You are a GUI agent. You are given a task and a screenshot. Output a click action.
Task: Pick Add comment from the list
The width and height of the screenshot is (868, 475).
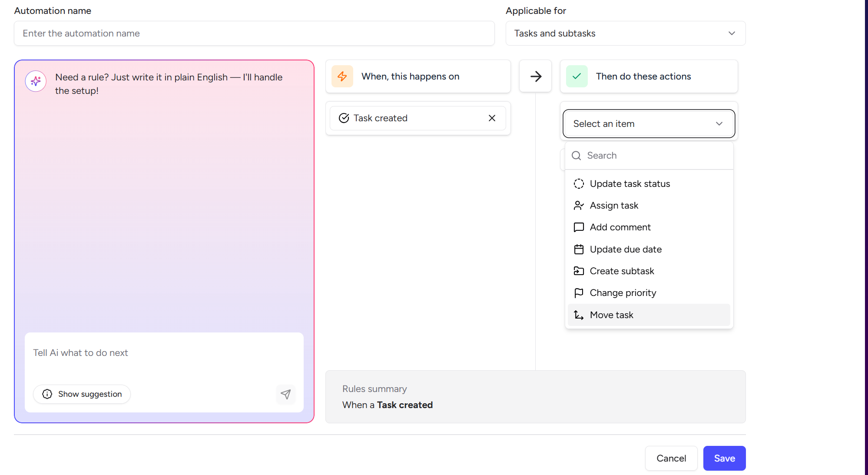(620, 227)
